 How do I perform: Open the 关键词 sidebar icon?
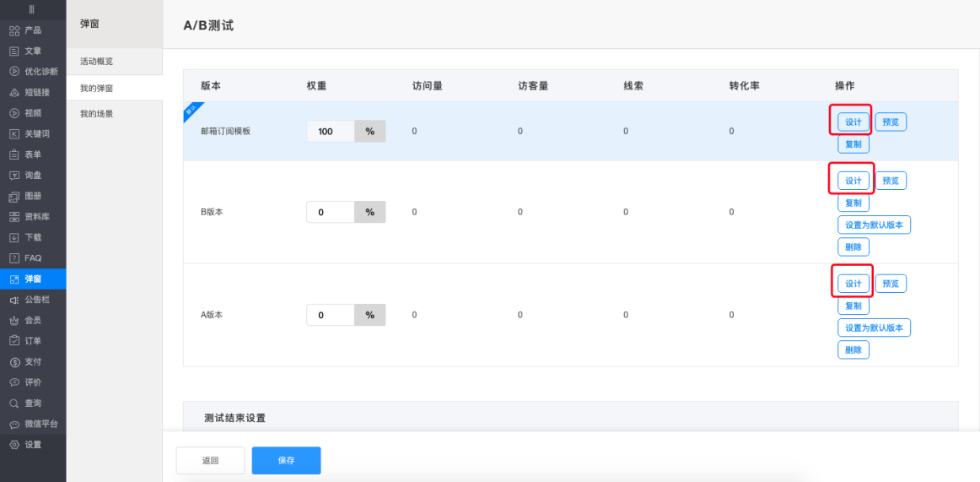(14, 133)
